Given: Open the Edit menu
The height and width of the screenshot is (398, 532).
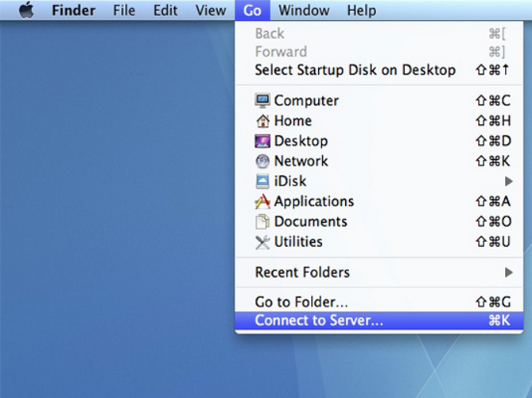Looking at the screenshot, I should click(165, 10).
